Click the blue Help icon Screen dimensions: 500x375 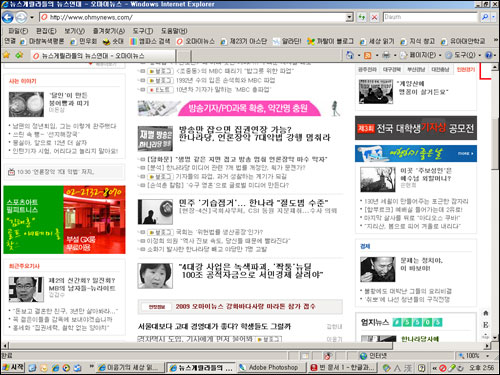pyautogui.click(x=489, y=55)
